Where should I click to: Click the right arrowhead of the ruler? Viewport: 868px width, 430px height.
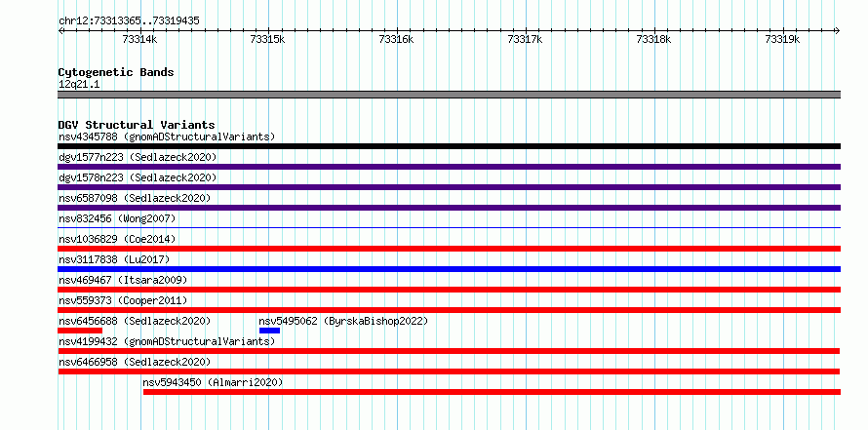tap(838, 31)
